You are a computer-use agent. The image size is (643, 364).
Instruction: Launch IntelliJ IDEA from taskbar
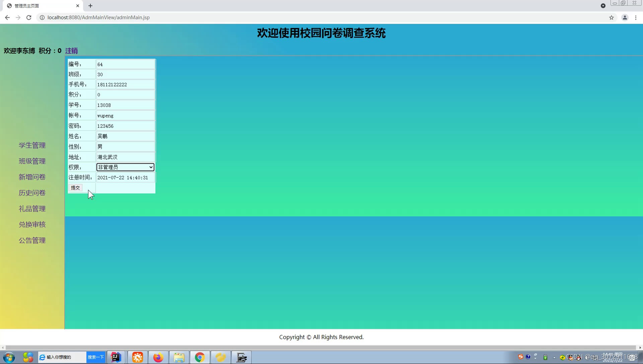click(116, 357)
